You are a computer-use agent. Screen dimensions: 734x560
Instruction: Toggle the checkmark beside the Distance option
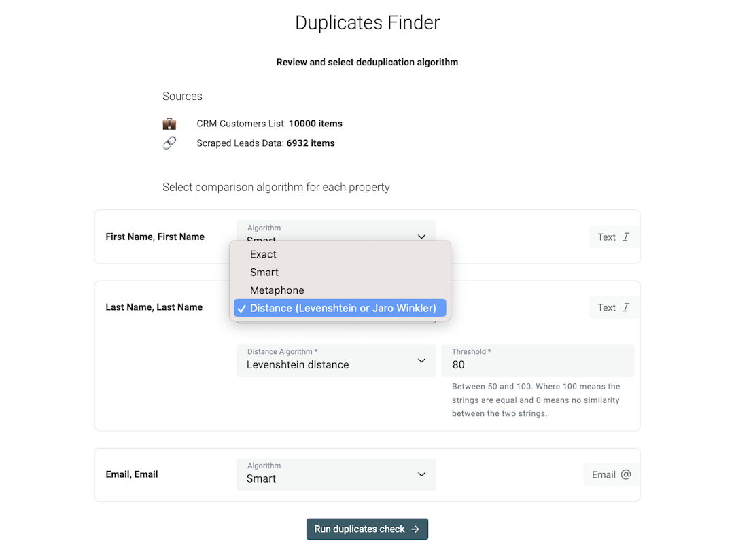pos(242,308)
